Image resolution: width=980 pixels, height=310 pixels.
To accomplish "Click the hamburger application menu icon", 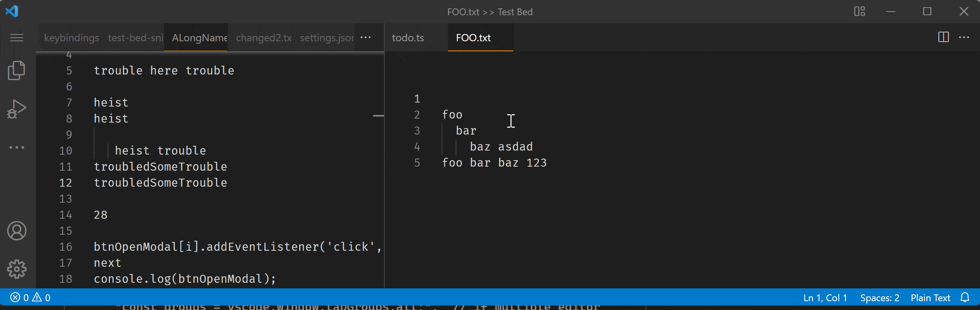I will coord(17,38).
